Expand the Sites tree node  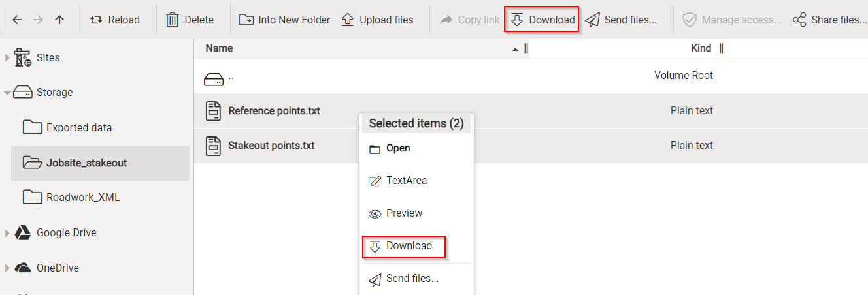[x=7, y=58]
